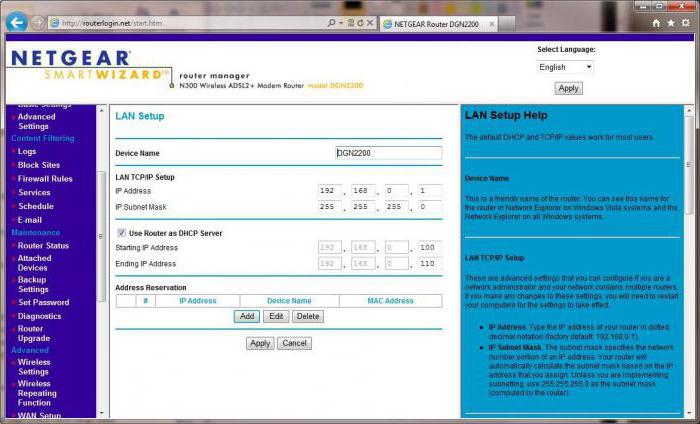Click the Apply button under Select Language
The image size is (700, 424).
[x=568, y=88]
